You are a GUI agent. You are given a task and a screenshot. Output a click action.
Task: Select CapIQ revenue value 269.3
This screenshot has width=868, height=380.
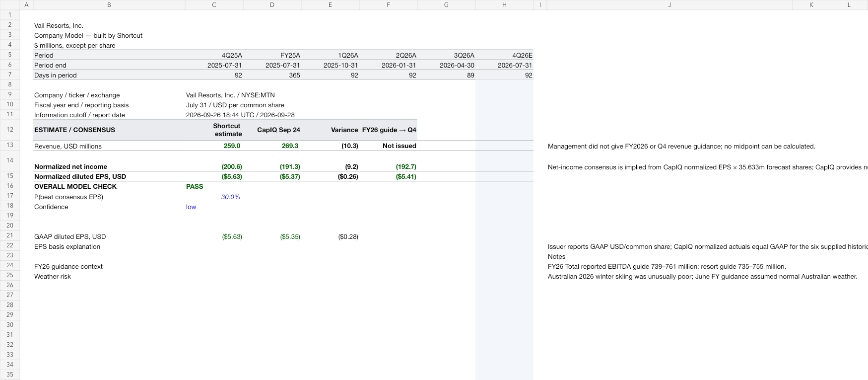pyautogui.click(x=272, y=146)
